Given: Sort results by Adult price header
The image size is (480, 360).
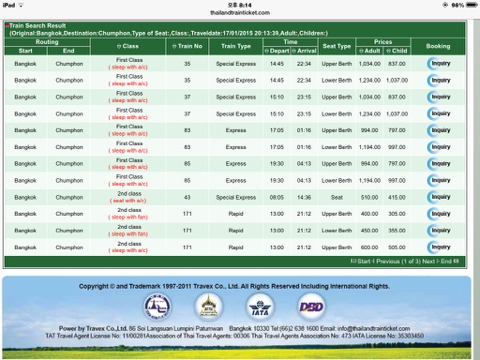Looking at the screenshot, I should click(370, 51).
